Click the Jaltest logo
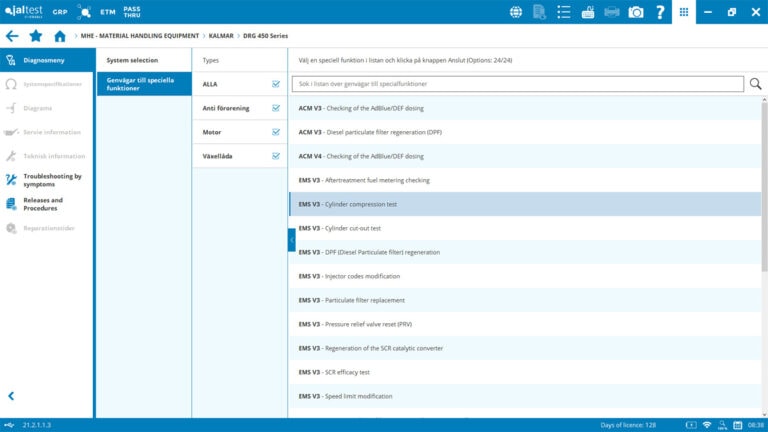 (x=24, y=11)
